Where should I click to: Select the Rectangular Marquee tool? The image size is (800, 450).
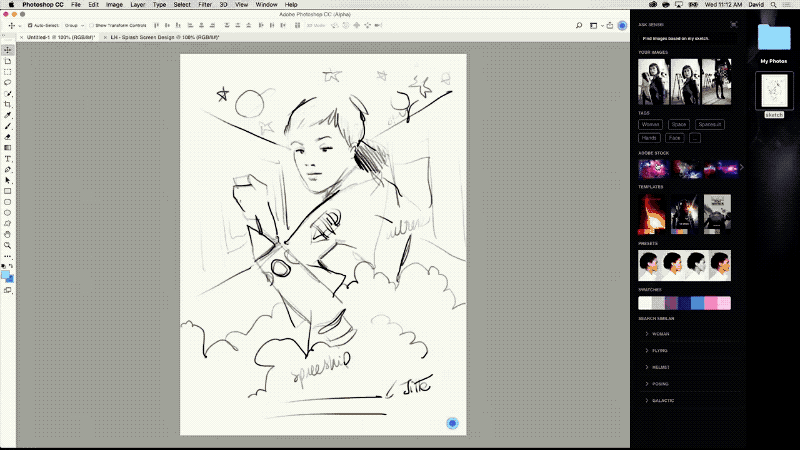click(8, 72)
